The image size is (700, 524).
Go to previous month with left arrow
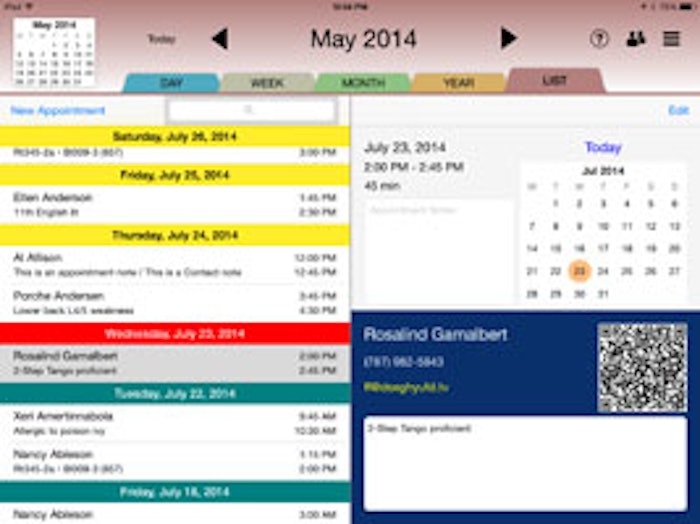tap(219, 39)
